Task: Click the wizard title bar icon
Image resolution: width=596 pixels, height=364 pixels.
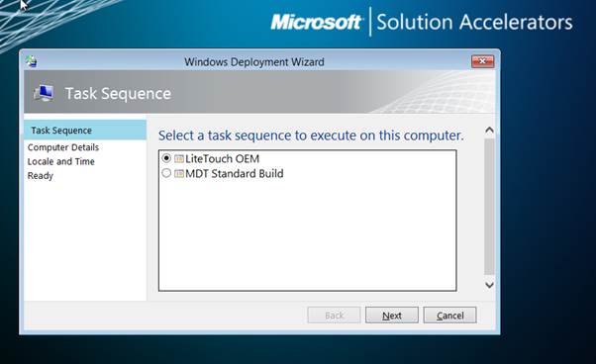Action: (32, 61)
